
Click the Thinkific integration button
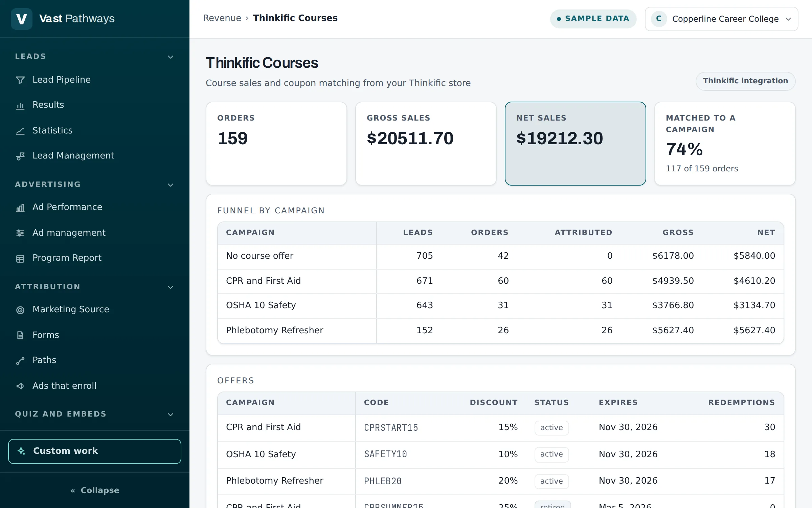point(745,81)
